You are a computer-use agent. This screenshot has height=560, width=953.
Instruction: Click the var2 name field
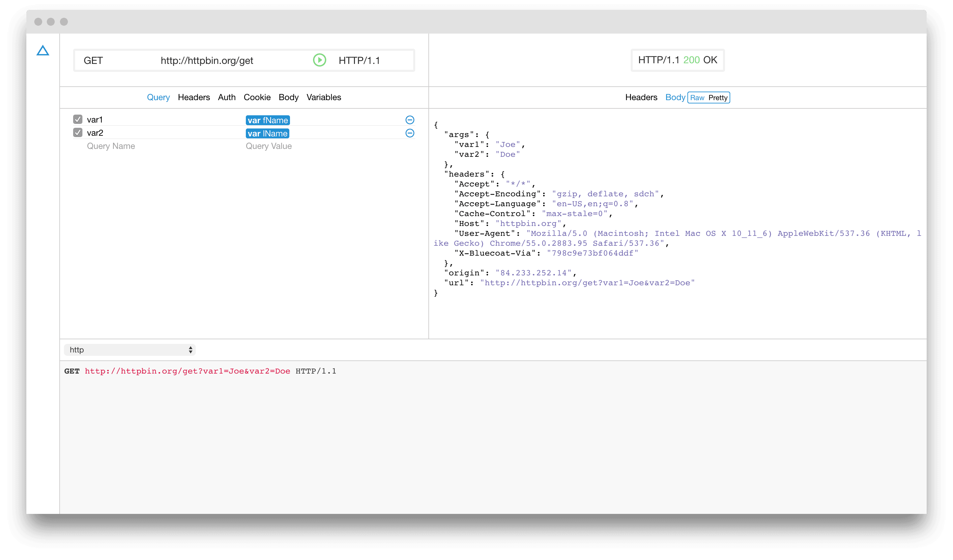click(x=95, y=133)
